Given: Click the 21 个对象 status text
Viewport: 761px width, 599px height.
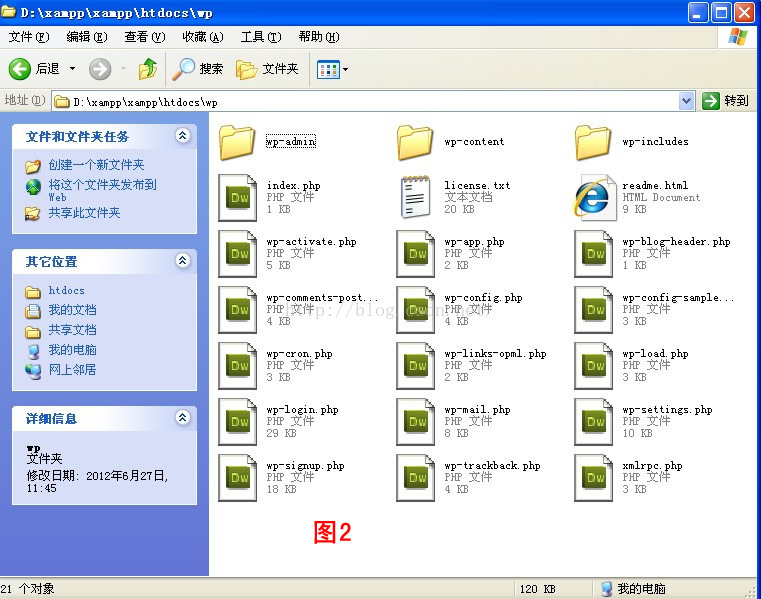Looking at the screenshot, I should click(x=28, y=589).
